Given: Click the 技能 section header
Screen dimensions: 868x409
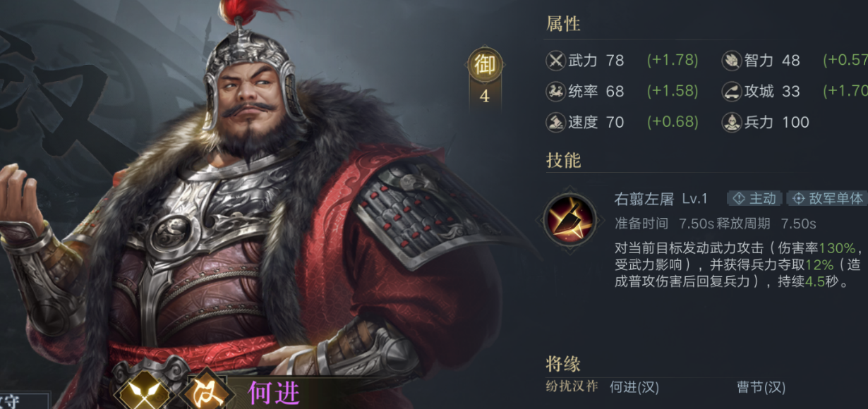Looking at the screenshot, I should click(563, 160).
